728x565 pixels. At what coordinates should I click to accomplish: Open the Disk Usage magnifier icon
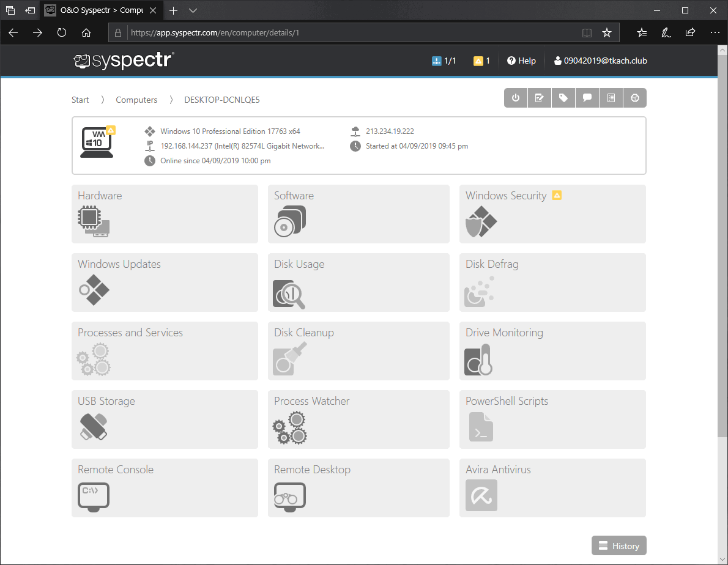289,294
